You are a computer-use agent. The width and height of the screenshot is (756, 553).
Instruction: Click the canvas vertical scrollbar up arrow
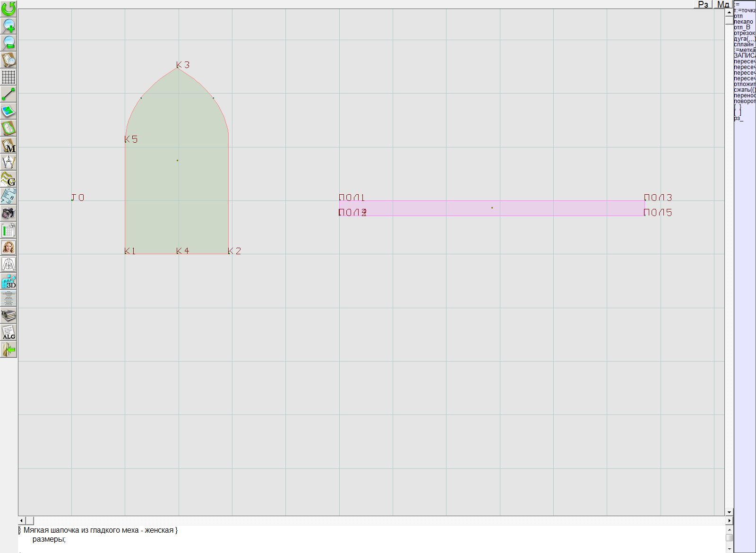coord(729,12)
